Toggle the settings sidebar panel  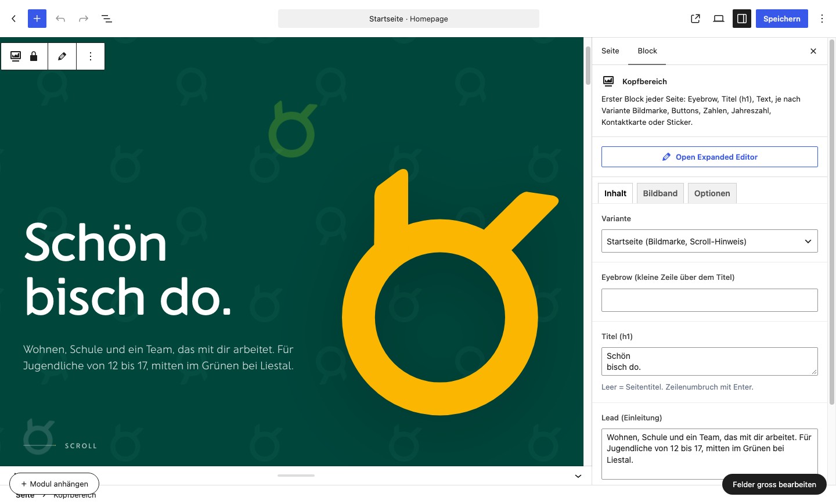[742, 19]
